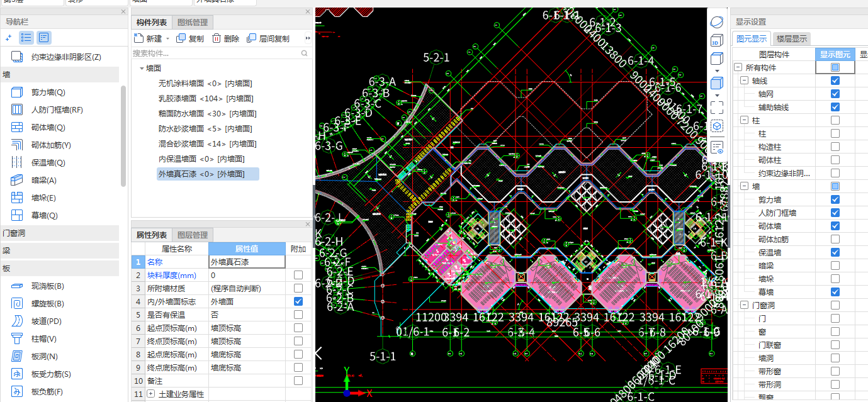Click the navigation bar sparkle/add icon
Screen dimensions: 868x402
[9, 38]
